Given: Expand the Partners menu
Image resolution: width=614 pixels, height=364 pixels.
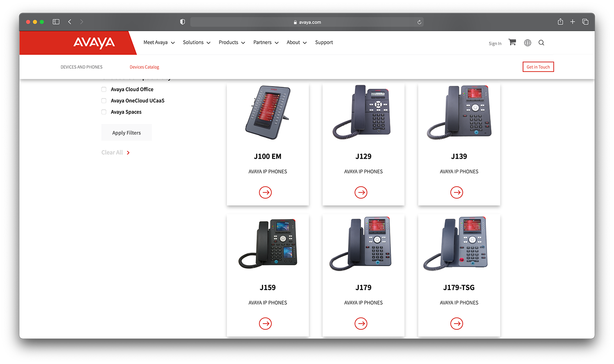Looking at the screenshot, I should pyautogui.click(x=266, y=43).
